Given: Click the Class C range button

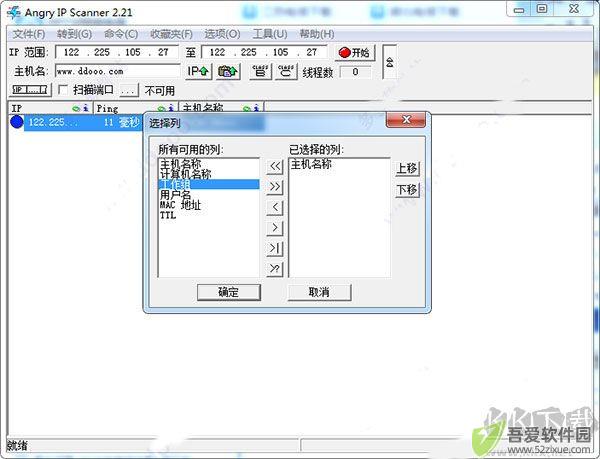Looking at the screenshot, I should (x=286, y=71).
